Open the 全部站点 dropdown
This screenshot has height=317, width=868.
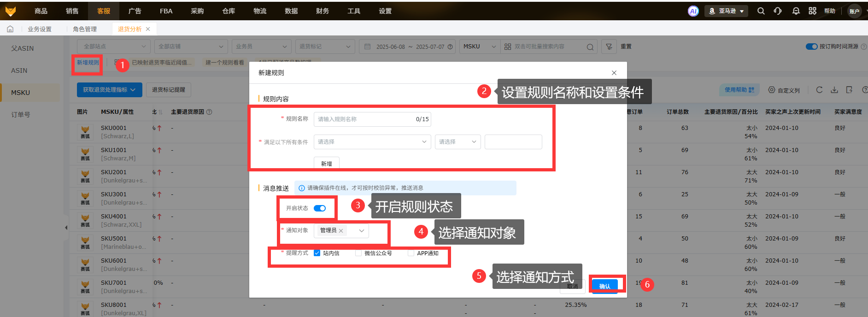(x=114, y=47)
